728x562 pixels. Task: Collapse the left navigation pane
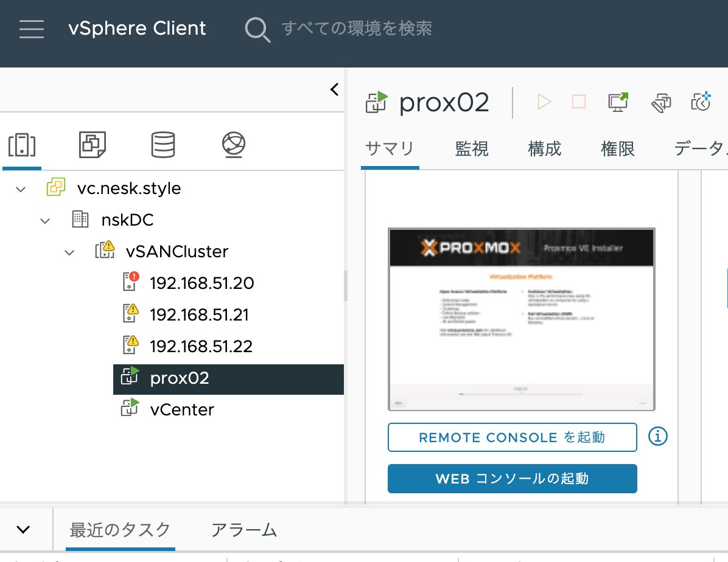click(334, 89)
